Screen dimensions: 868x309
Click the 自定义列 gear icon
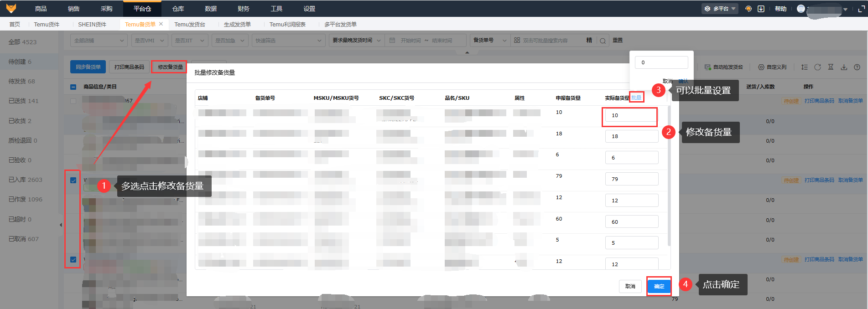[x=761, y=67]
